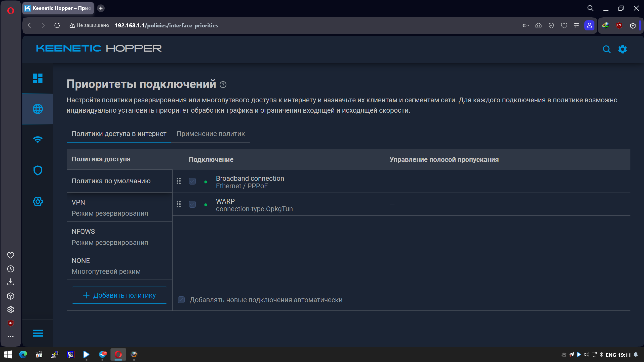This screenshot has height=362, width=644.
Task: Toggle the WARP connection checkbox
Action: (192, 204)
